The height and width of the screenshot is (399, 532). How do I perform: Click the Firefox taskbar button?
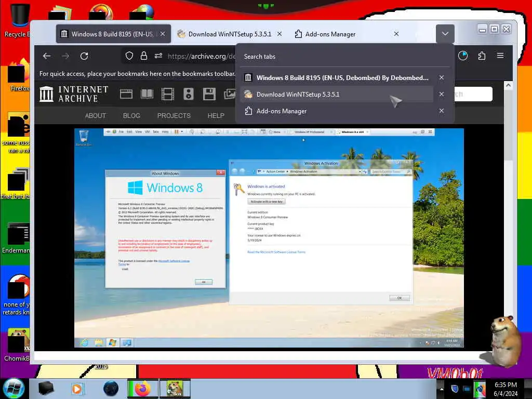142,389
